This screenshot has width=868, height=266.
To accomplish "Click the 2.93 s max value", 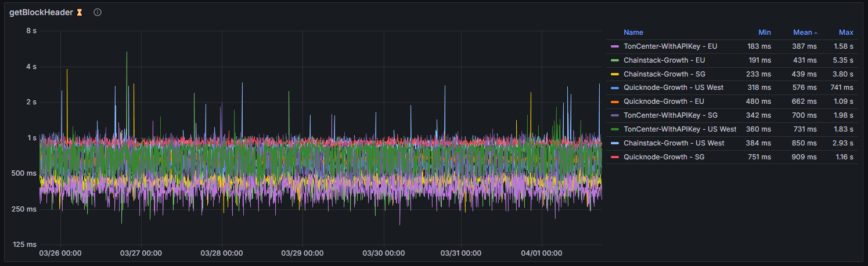I will pos(843,143).
